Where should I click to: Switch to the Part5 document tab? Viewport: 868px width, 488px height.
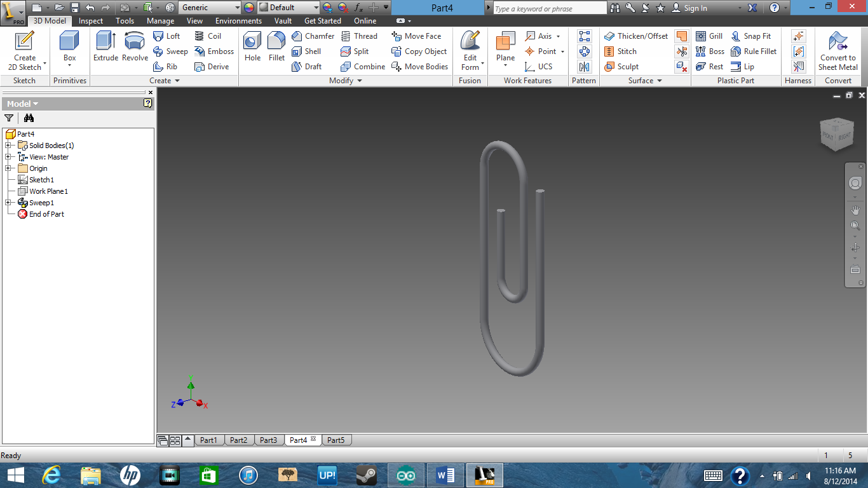[x=337, y=439]
